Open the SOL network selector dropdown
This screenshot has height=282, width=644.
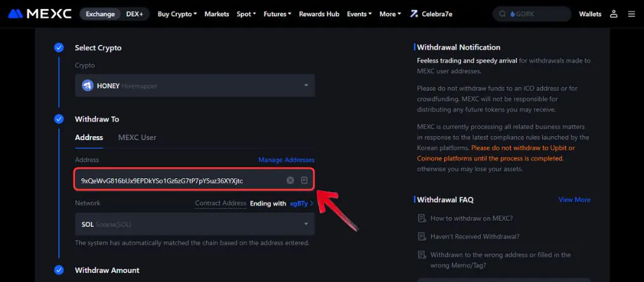(195, 224)
